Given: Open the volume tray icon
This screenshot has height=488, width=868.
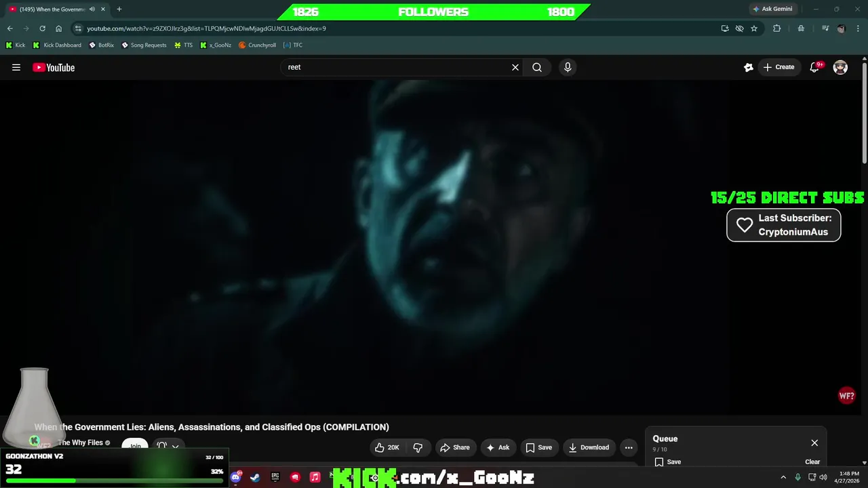Looking at the screenshot, I should point(823,477).
